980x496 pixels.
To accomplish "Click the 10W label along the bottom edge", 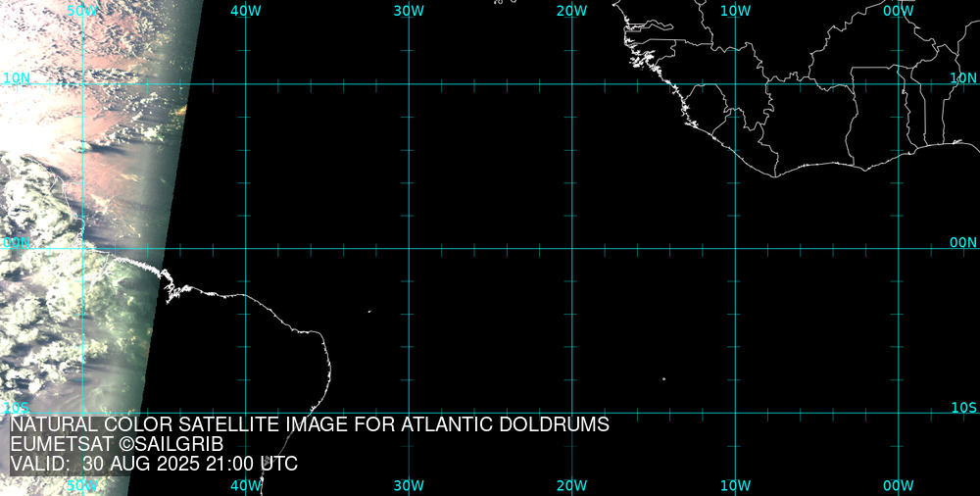I will point(736,485).
